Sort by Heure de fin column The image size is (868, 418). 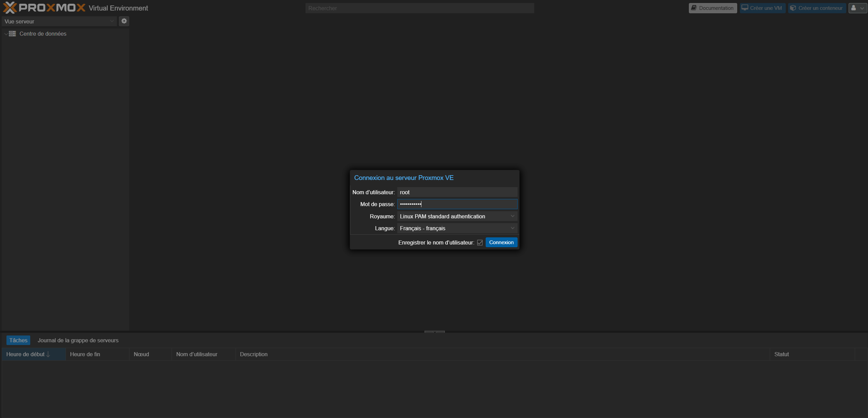pos(97,354)
